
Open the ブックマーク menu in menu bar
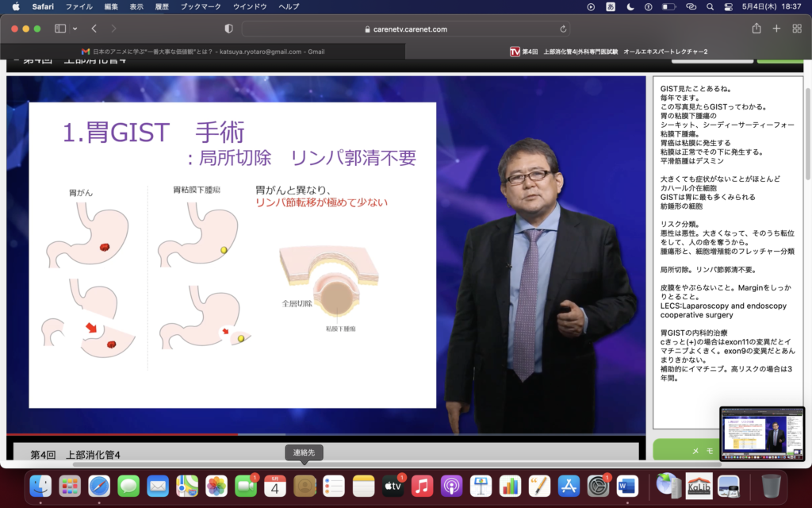point(201,6)
